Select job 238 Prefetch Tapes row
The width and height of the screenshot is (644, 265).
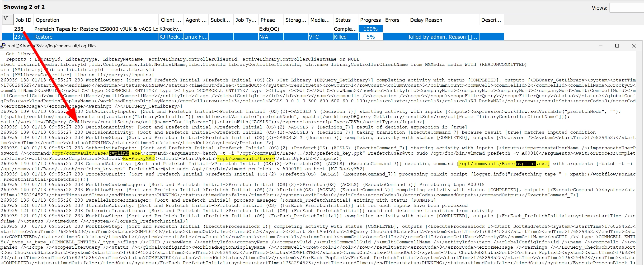click(96, 29)
